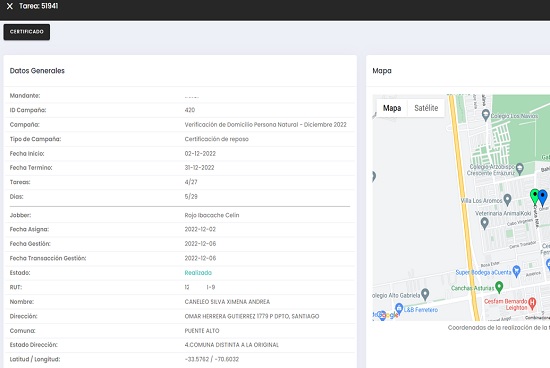
Task: Click the yellow main road on map
Action: point(464,207)
